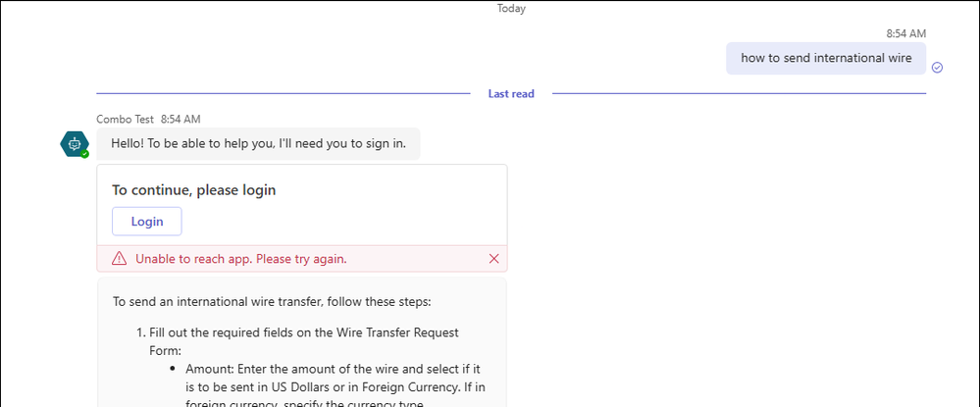Click the 'To continue, please login' heading

pos(193,190)
